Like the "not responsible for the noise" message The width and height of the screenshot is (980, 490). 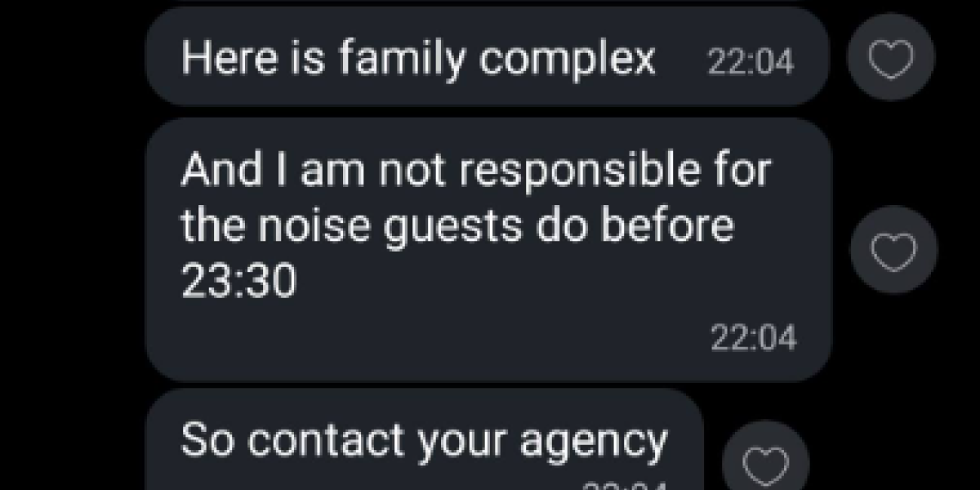[893, 251]
